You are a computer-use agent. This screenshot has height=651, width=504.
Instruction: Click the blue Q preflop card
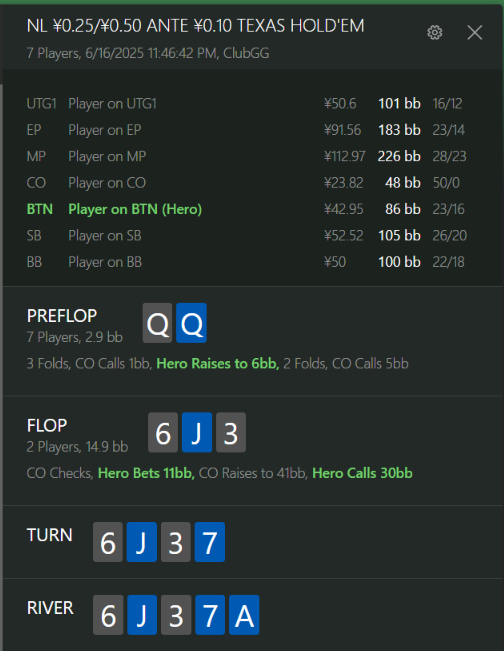click(191, 323)
